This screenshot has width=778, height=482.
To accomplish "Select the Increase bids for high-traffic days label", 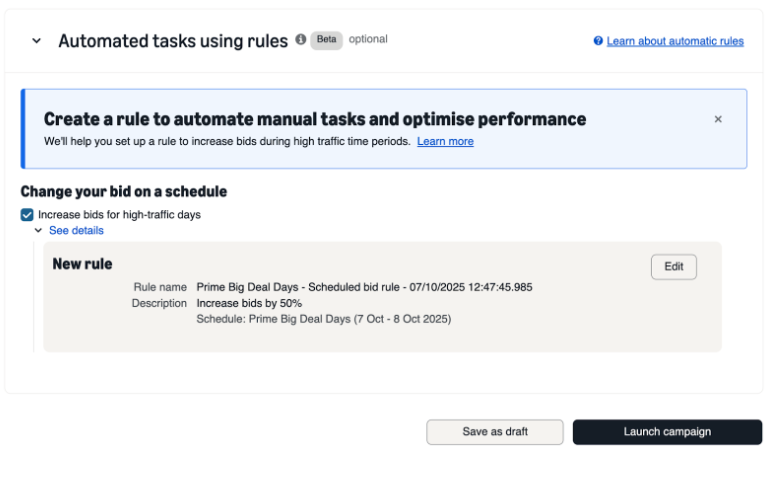I will [x=119, y=214].
